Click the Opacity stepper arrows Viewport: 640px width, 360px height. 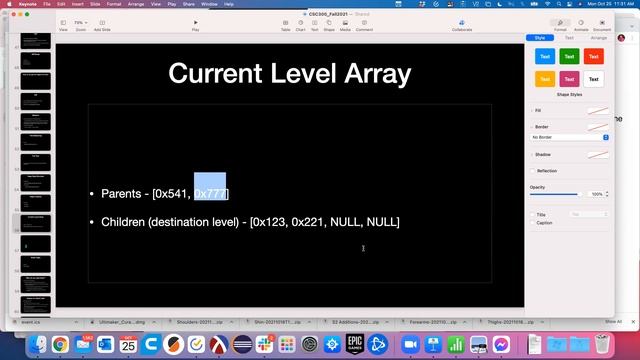click(x=607, y=194)
